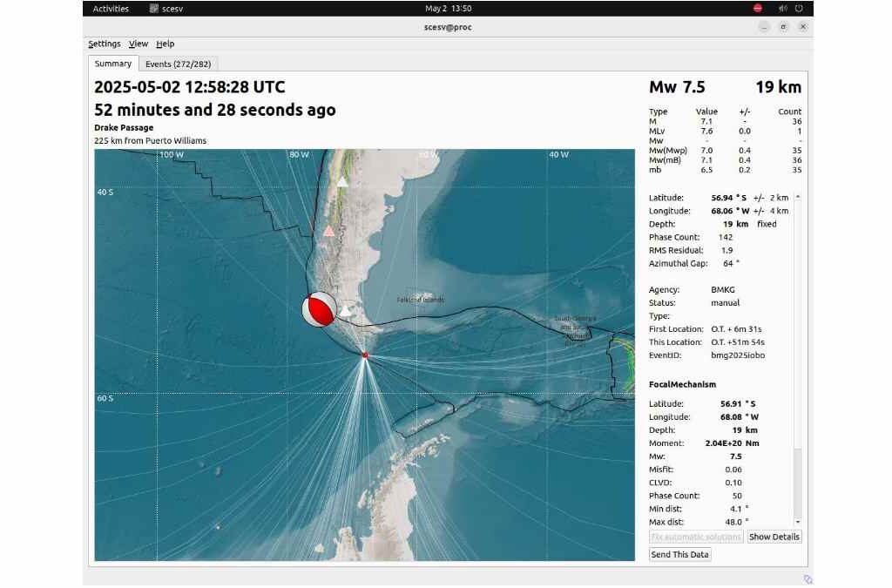Click the scesv app indicator in top bar
The image size is (892, 588).
click(166, 9)
